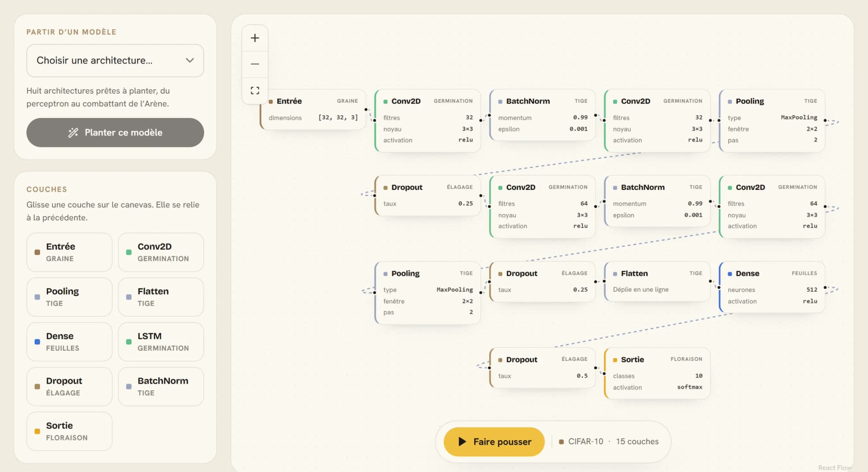The height and width of the screenshot is (472, 868).
Task: Click the '15 couches' layer count
Action: point(637,442)
